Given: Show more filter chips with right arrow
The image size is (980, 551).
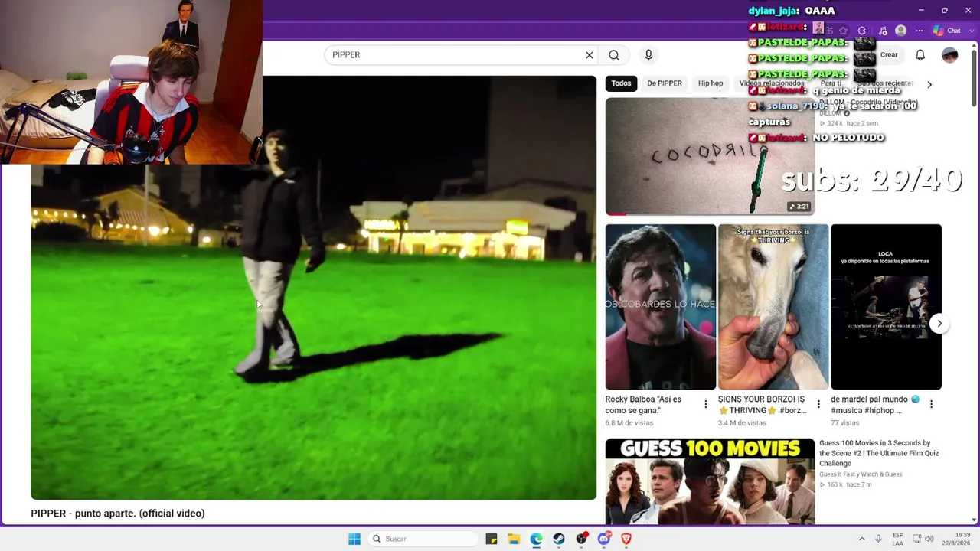Looking at the screenshot, I should pyautogui.click(x=929, y=84).
